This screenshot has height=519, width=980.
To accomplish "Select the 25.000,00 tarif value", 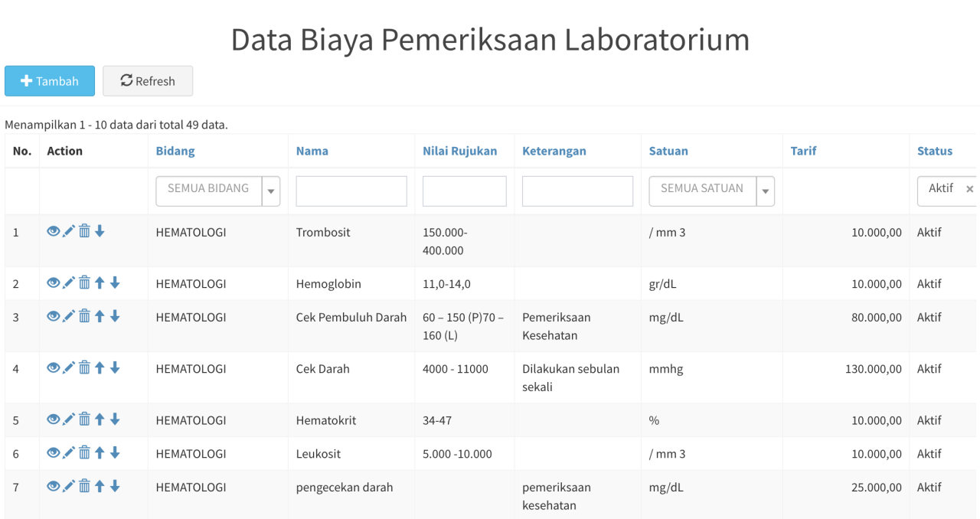I will tap(877, 486).
